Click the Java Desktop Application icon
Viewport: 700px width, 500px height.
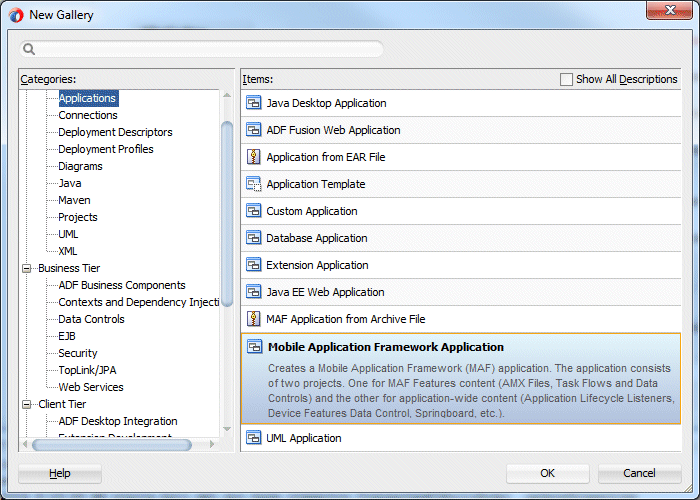[x=254, y=103]
